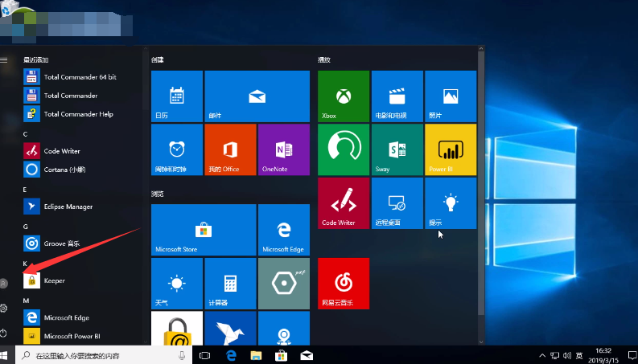Click the 浏览 tile group title
Viewport: 638px width, 364px height.
pyautogui.click(x=158, y=194)
